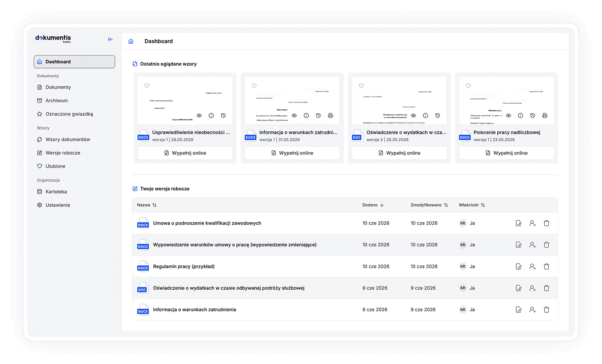Viewport: 602px width, 364px height.
Task: Open version history of Polecenie pracy nadliczbowej card
Action: pyautogui.click(x=533, y=116)
